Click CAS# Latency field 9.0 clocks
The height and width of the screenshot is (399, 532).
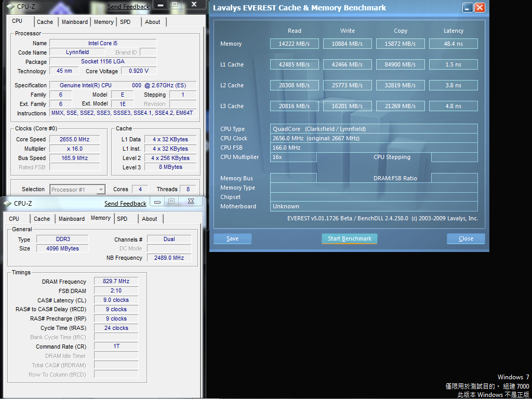[x=116, y=300]
